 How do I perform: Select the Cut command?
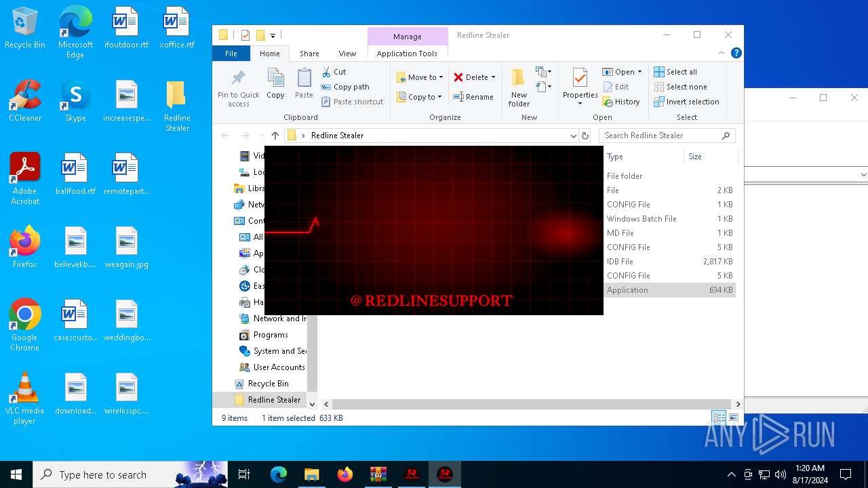(334, 72)
